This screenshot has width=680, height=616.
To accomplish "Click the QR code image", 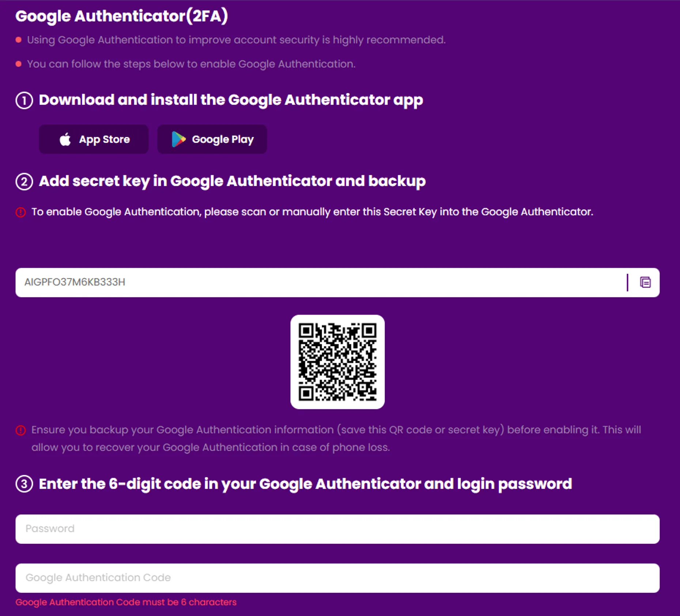I will click(x=337, y=362).
